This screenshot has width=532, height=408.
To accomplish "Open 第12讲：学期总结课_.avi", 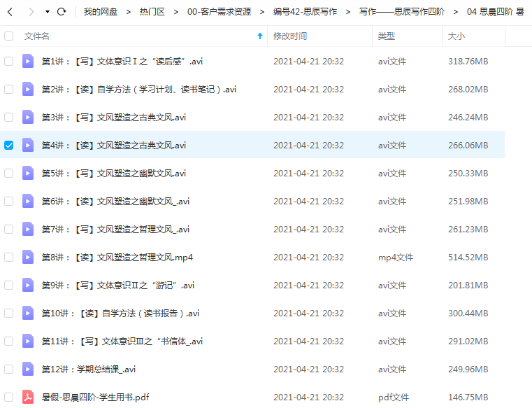I will pos(89,369).
